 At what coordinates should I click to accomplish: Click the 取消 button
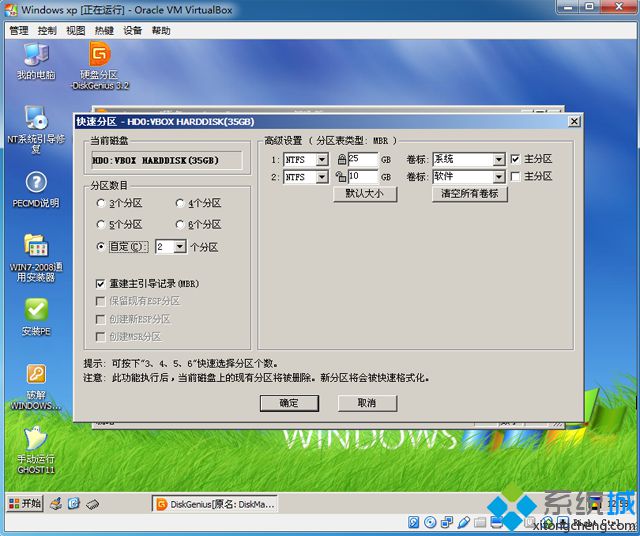tap(367, 403)
